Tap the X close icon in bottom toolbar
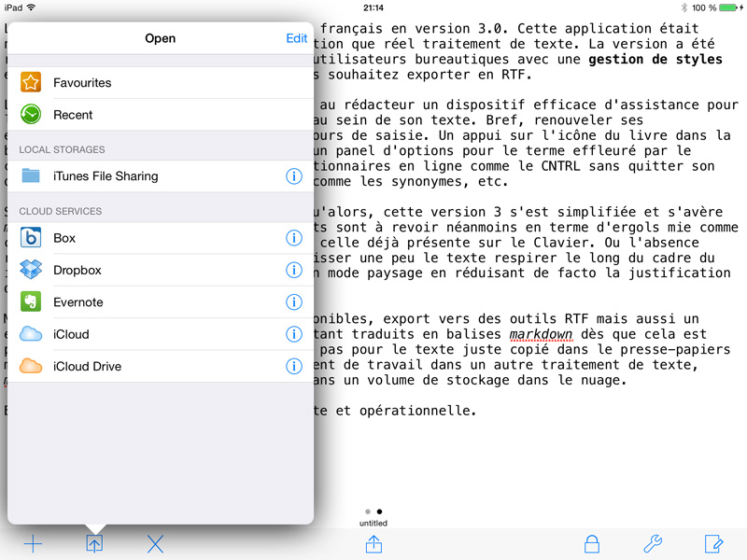This screenshot has width=747, height=560. (156, 543)
